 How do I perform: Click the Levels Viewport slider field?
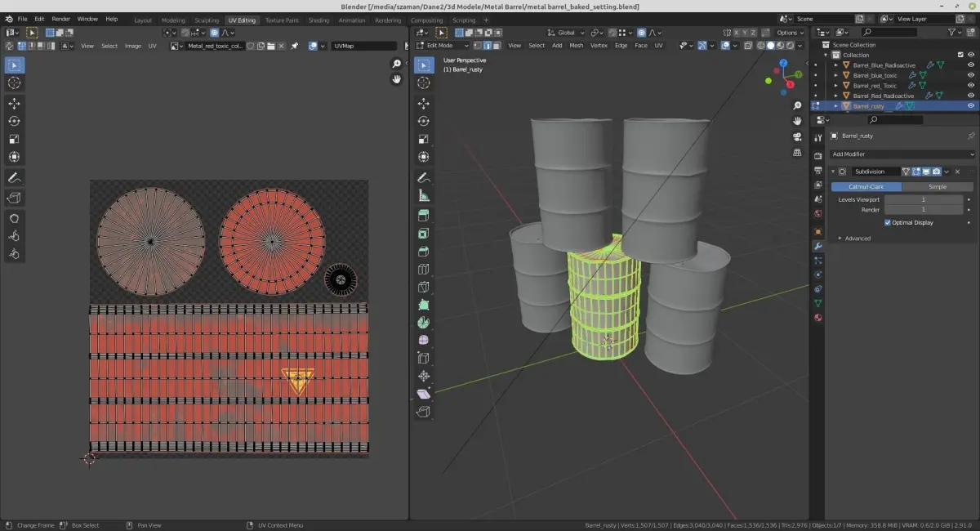[x=923, y=199]
